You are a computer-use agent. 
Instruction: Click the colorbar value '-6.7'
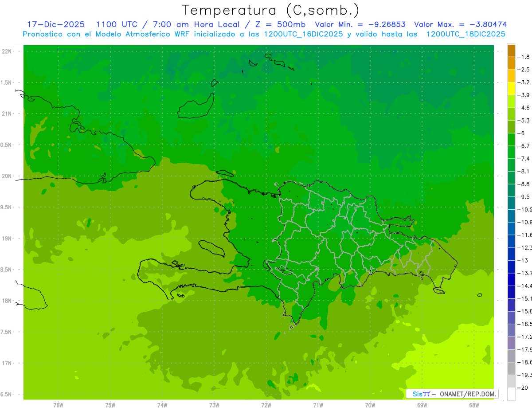click(523, 146)
